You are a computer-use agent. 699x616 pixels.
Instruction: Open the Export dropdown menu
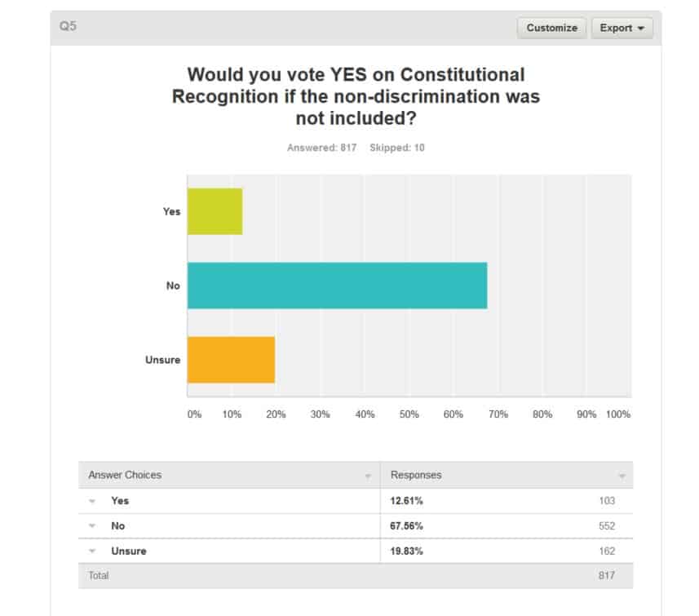tap(622, 28)
